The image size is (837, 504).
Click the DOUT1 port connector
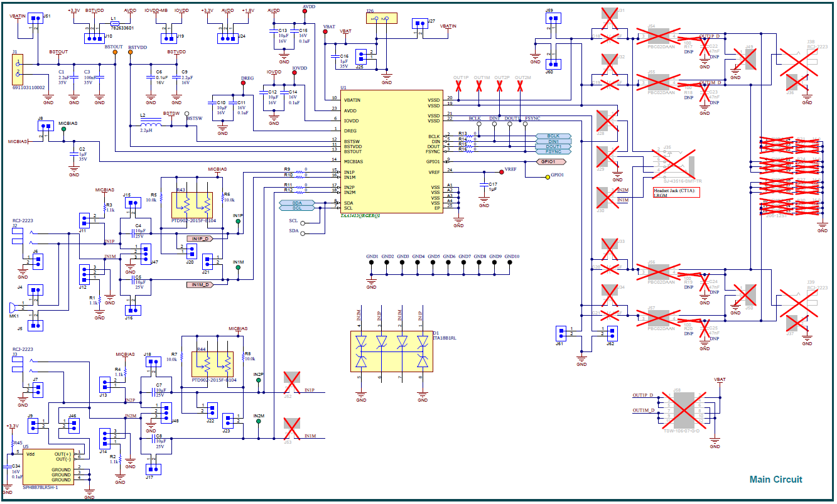pos(553,146)
